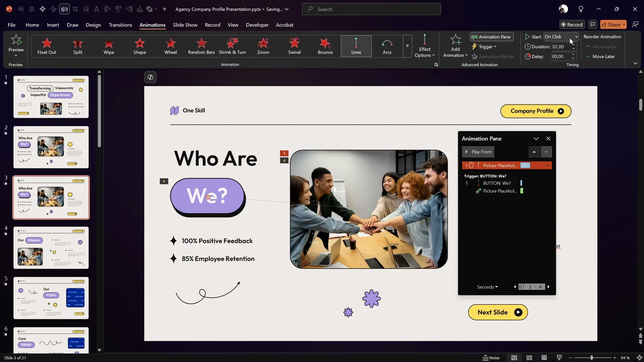This screenshot has height=362, width=644.
Task: Apply the Bounce animation effect
Action: click(325, 46)
